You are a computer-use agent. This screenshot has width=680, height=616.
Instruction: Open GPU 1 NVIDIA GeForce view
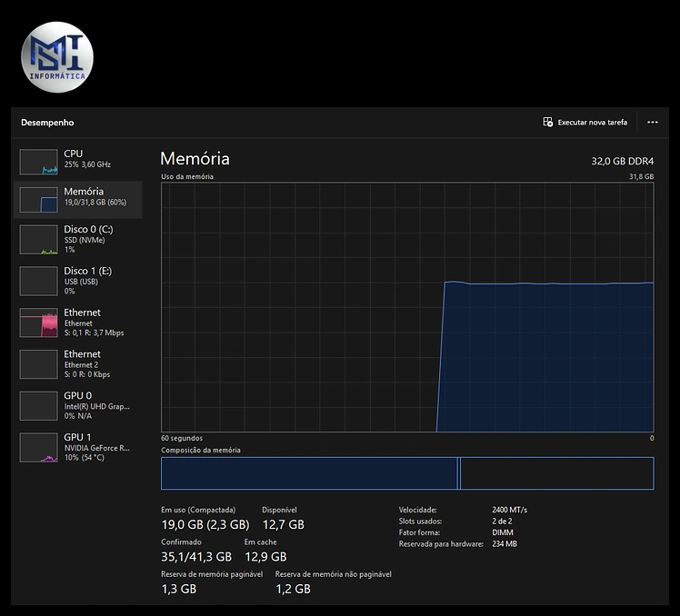pos(78,447)
